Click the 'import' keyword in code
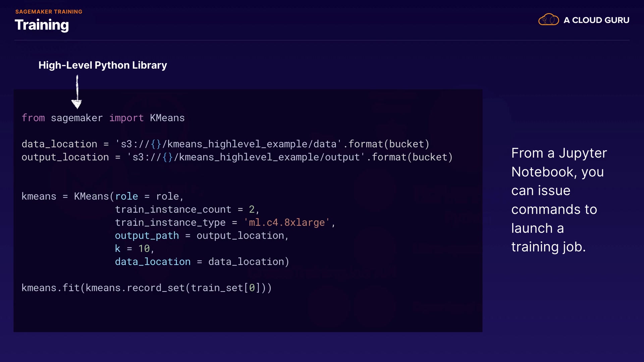Screen dimensions: 644x362 [126, 118]
